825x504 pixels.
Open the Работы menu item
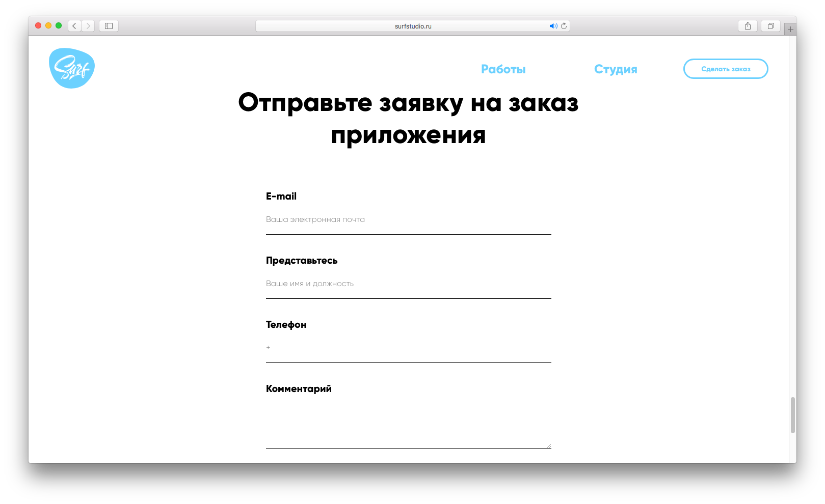pyautogui.click(x=503, y=69)
